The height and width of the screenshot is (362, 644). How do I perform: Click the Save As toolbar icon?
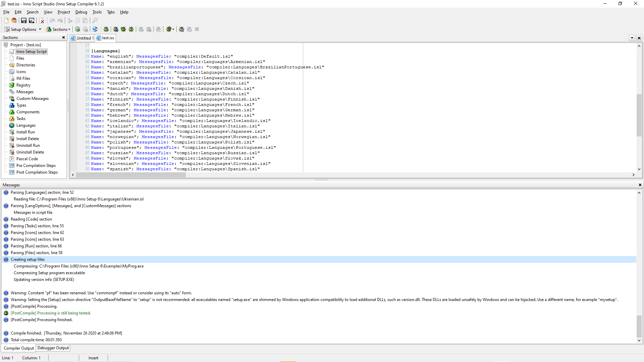tap(32, 20)
